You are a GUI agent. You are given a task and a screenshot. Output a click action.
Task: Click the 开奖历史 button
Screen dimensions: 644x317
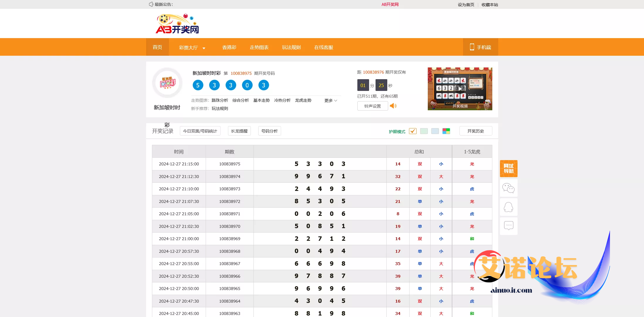475,131
